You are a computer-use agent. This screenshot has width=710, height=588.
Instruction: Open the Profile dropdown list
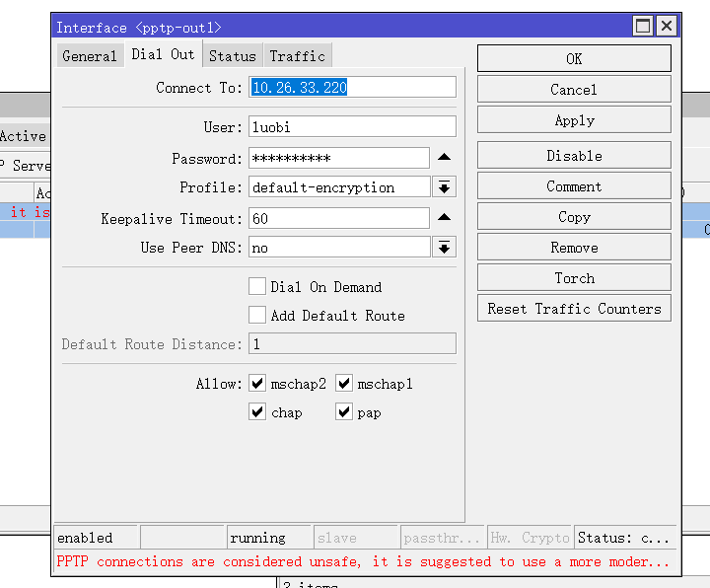[x=444, y=187]
